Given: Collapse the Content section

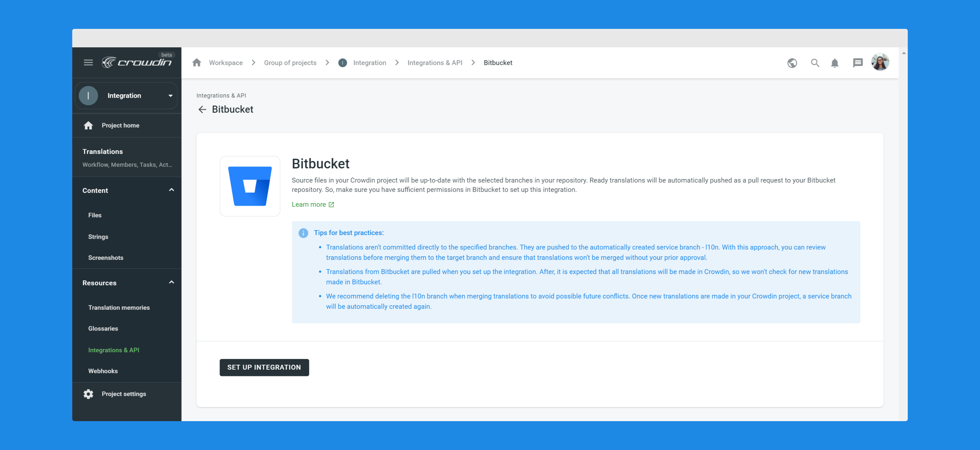Looking at the screenshot, I should click(172, 190).
